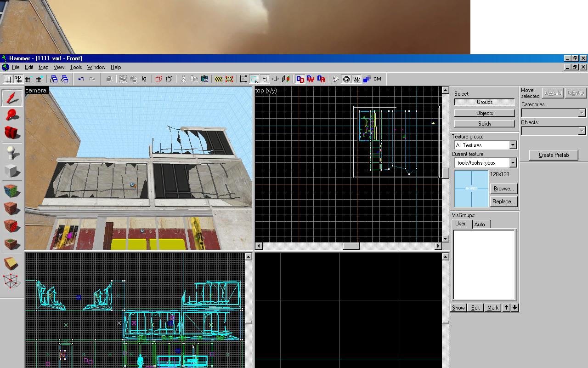Click the Paste clipboard icon
This screenshot has width=588, height=368.
(205, 79)
